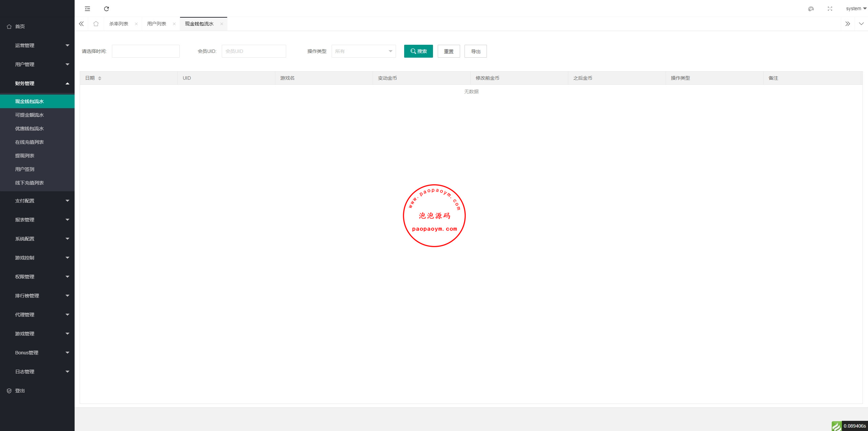
Task: Expand the 权限管理 menu
Action: pyautogui.click(x=37, y=277)
